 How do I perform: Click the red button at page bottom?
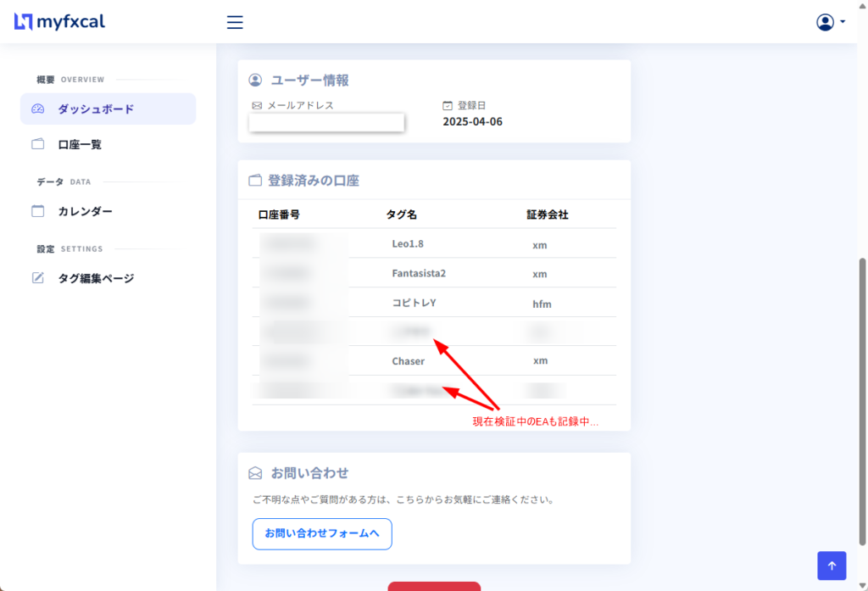434,586
